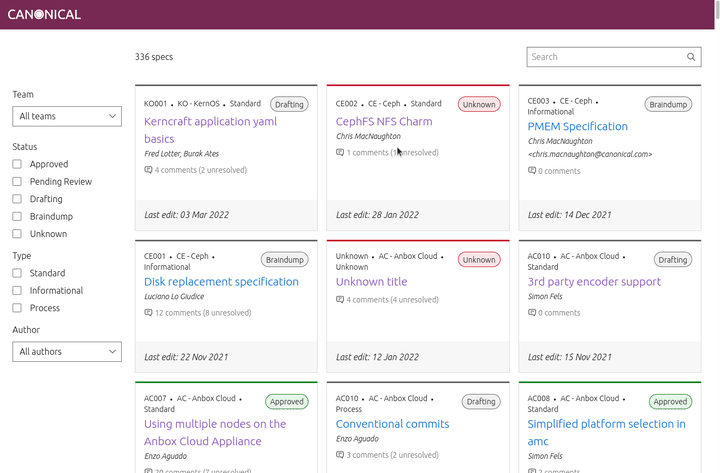The height and width of the screenshot is (473, 720).
Task: Click comment icon on PMEM Specification card
Action: tap(532, 170)
